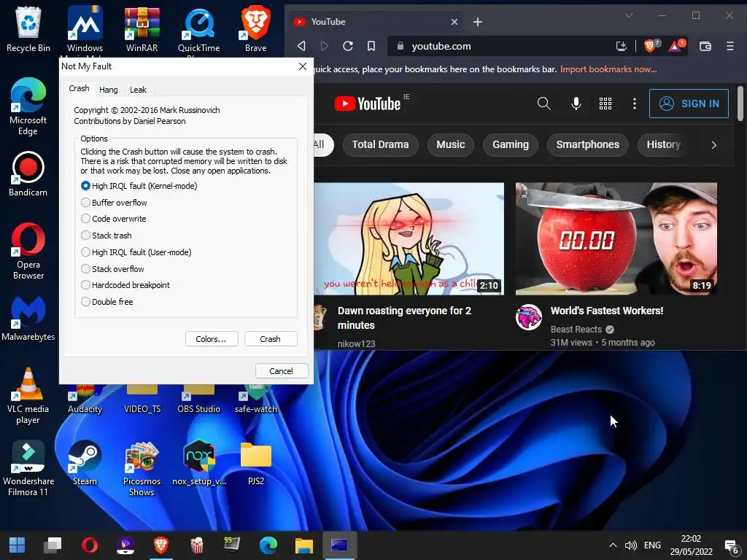Start YouTube voice search microphone
Viewport: 747px width, 560px height.
click(576, 104)
